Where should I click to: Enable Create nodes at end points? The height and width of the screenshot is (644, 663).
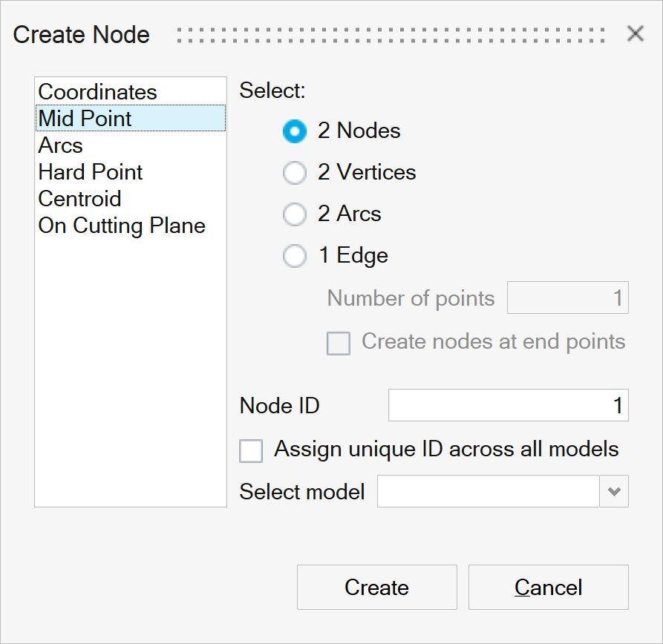(x=339, y=344)
